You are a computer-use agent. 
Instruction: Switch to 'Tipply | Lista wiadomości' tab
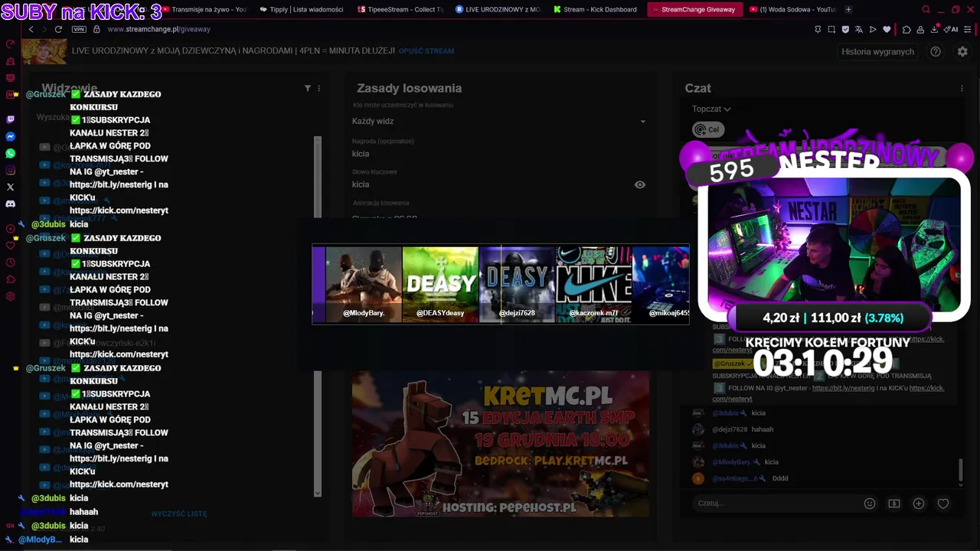pos(302,9)
